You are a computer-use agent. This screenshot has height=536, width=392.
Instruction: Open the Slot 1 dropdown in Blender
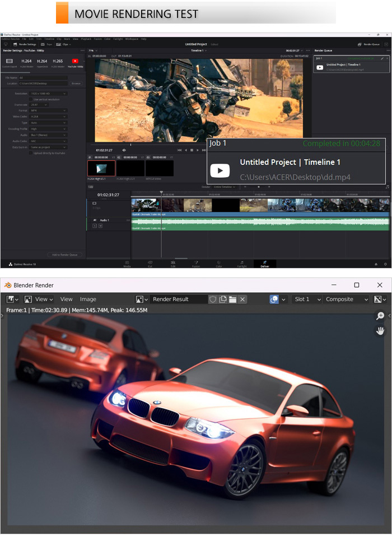(307, 299)
